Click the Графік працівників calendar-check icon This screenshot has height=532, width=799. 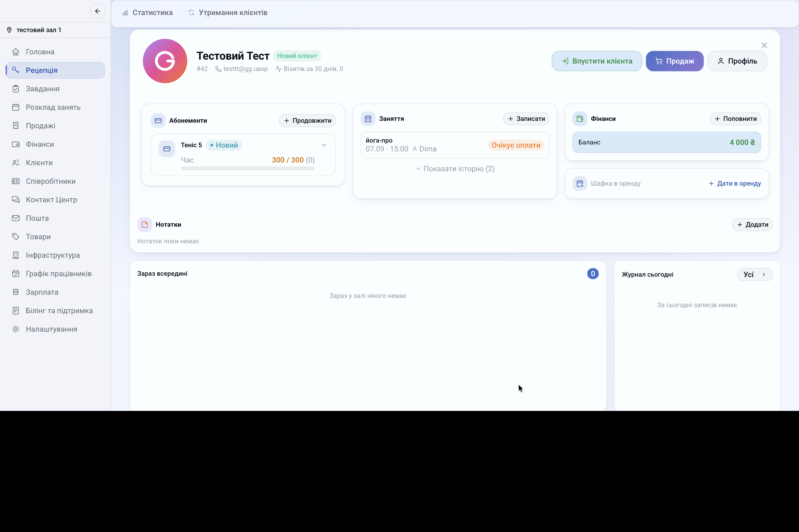click(x=16, y=274)
